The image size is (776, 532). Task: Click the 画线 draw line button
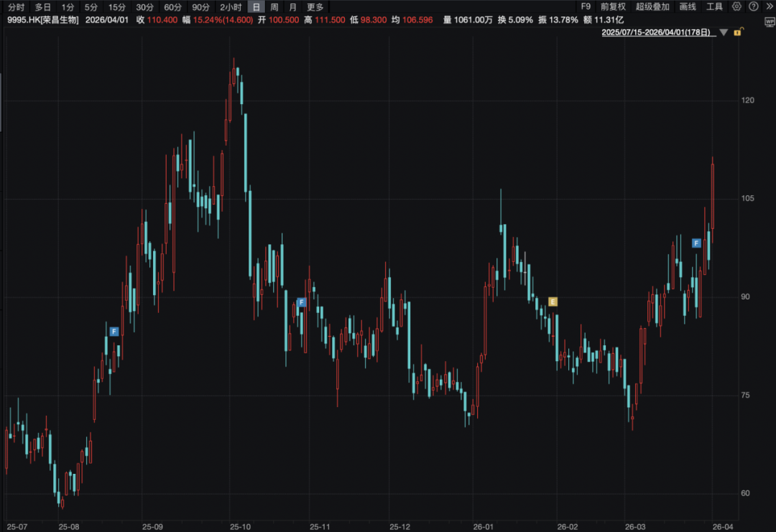688,7
